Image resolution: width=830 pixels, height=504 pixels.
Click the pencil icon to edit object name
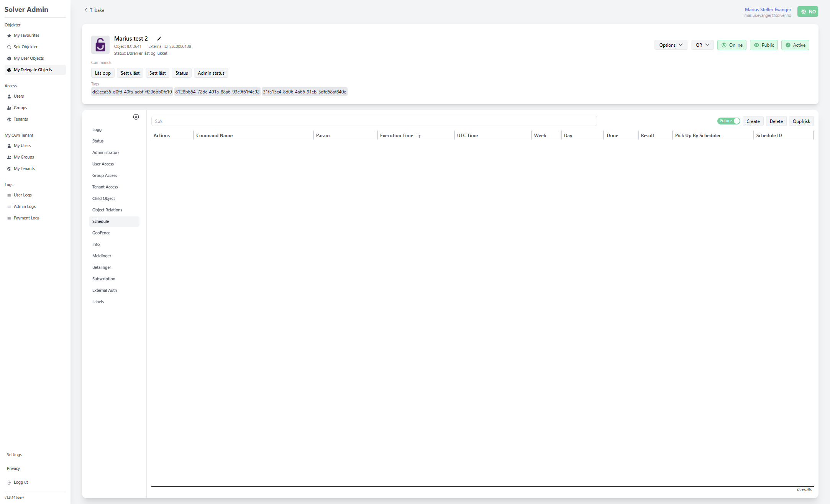pos(159,38)
